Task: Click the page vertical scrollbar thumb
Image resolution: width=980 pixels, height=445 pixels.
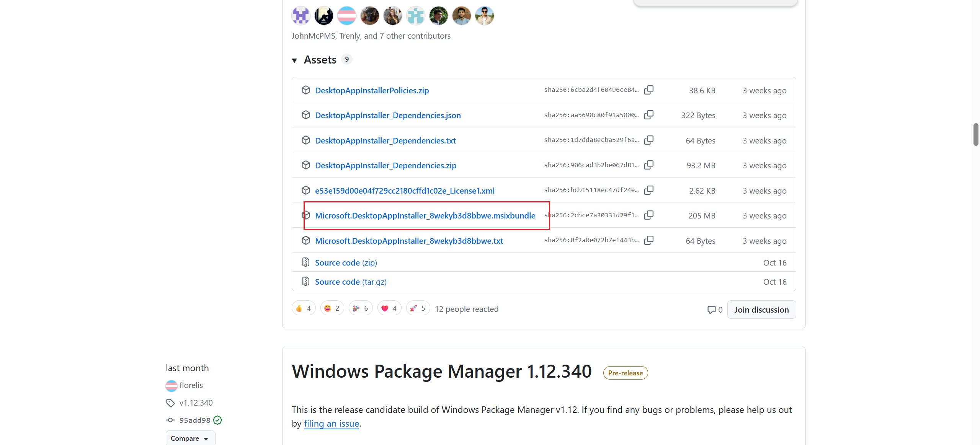Action: point(976,134)
